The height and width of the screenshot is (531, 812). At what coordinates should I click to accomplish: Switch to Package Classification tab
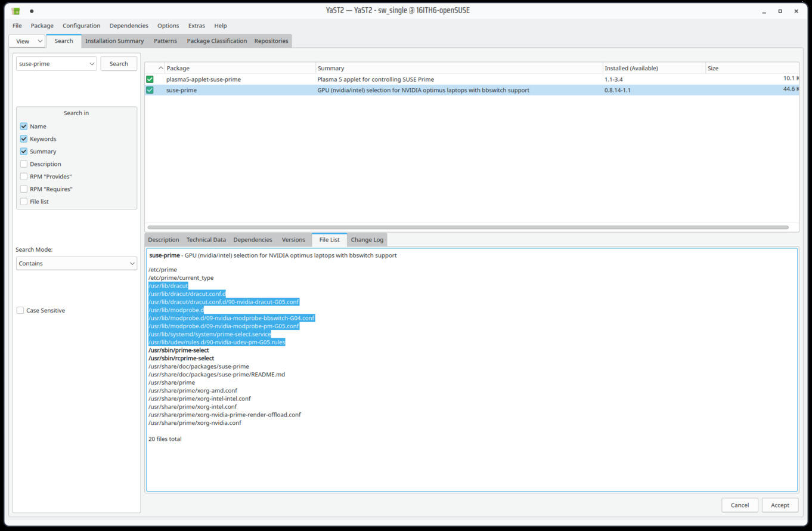click(217, 41)
